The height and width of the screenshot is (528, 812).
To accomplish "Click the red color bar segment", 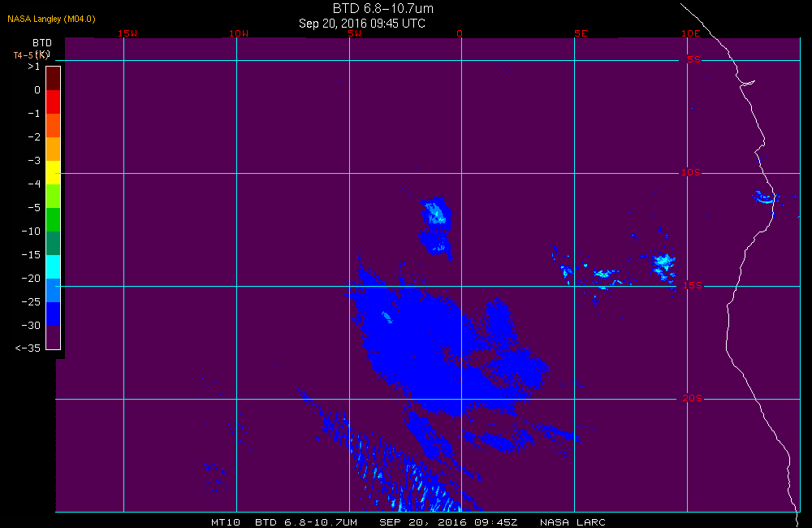I will 54,102.
